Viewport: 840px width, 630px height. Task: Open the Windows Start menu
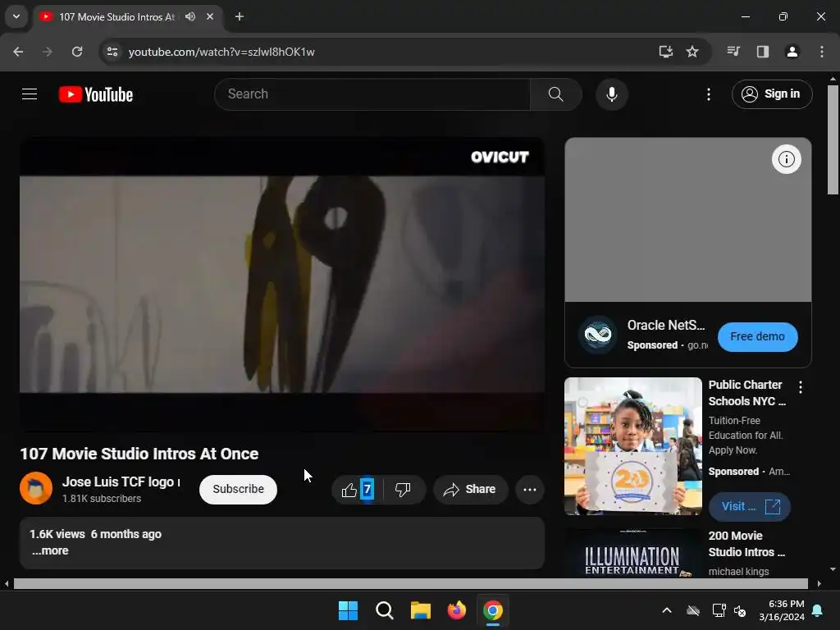pos(348,610)
